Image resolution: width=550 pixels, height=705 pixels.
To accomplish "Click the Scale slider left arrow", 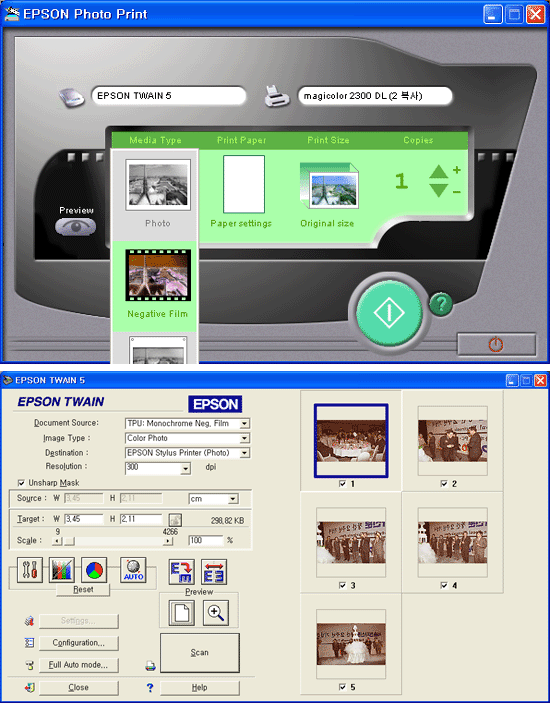I will (57, 541).
